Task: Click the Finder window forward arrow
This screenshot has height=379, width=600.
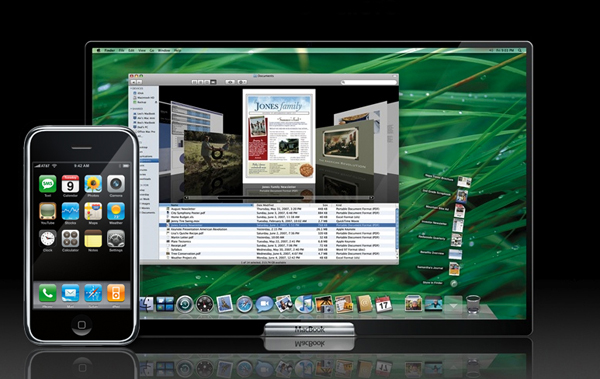Action: (139, 82)
